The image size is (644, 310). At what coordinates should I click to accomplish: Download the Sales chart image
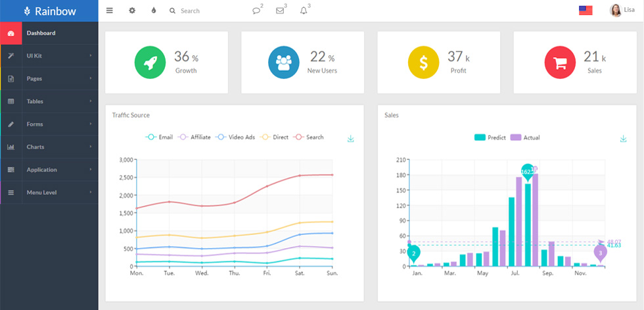(623, 139)
